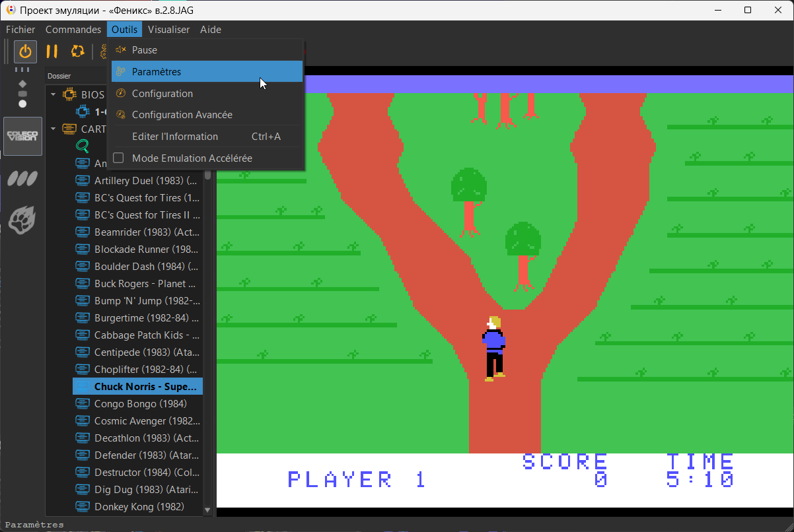794x532 pixels.
Task: Click the green magnifier search icon
Action: click(83, 146)
